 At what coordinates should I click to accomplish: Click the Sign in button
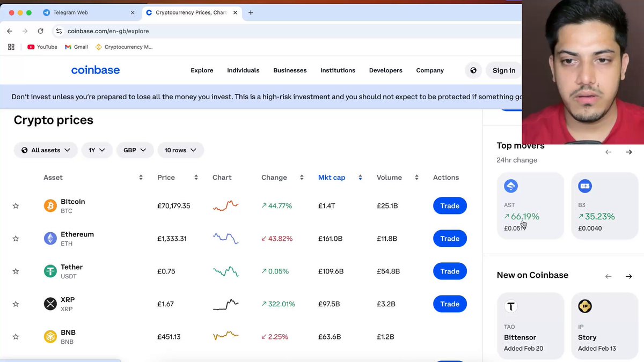[x=504, y=70]
